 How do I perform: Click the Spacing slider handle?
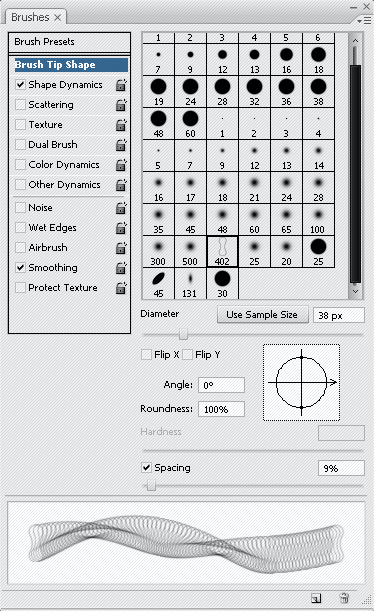pos(151,486)
